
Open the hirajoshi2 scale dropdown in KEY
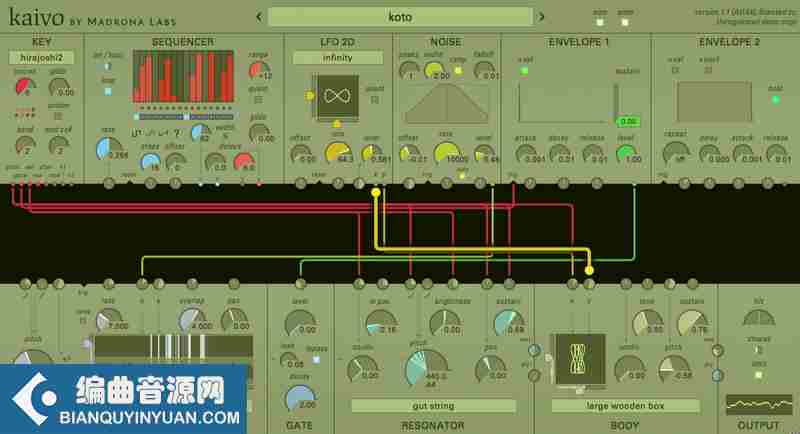(x=41, y=58)
